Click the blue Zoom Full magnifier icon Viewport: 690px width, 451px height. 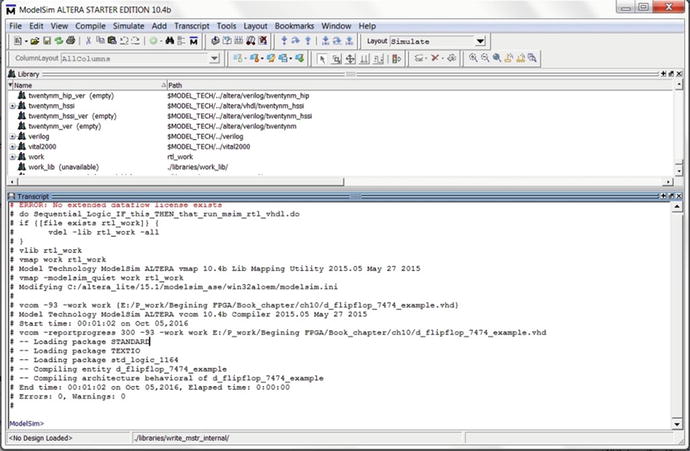(x=497, y=58)
